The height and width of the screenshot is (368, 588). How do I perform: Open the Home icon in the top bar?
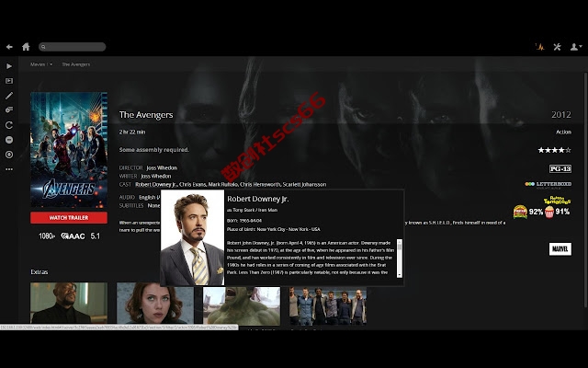pos(26,47)
